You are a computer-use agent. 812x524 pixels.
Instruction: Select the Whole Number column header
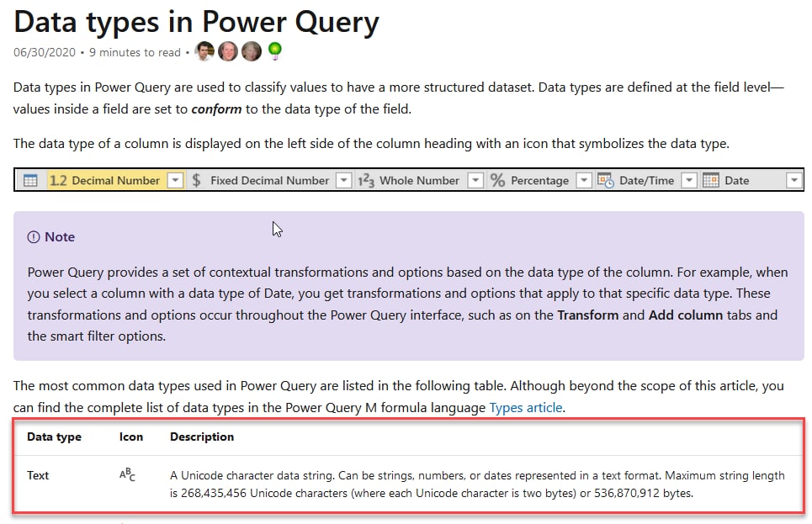[x=419, y=180]
